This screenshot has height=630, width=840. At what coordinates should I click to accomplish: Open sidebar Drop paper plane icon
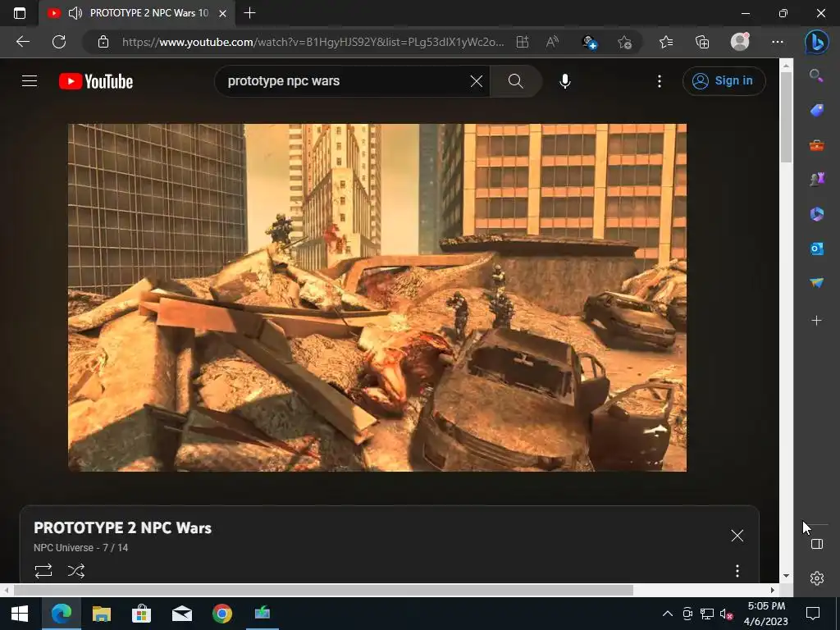(x=816, y=283)
